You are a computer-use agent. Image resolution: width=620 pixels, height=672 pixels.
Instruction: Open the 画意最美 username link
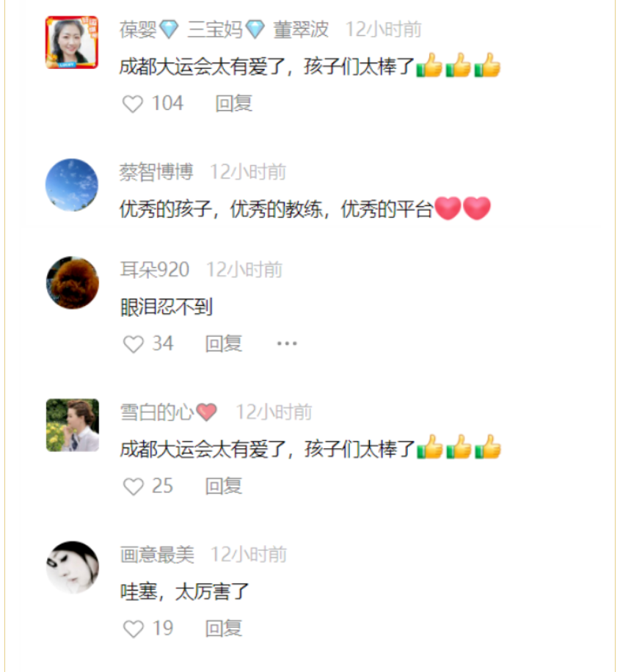[x=157, y=555]
